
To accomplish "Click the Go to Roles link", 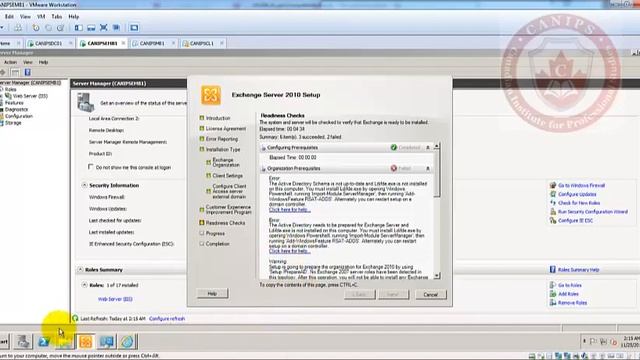I will (570, 285).
